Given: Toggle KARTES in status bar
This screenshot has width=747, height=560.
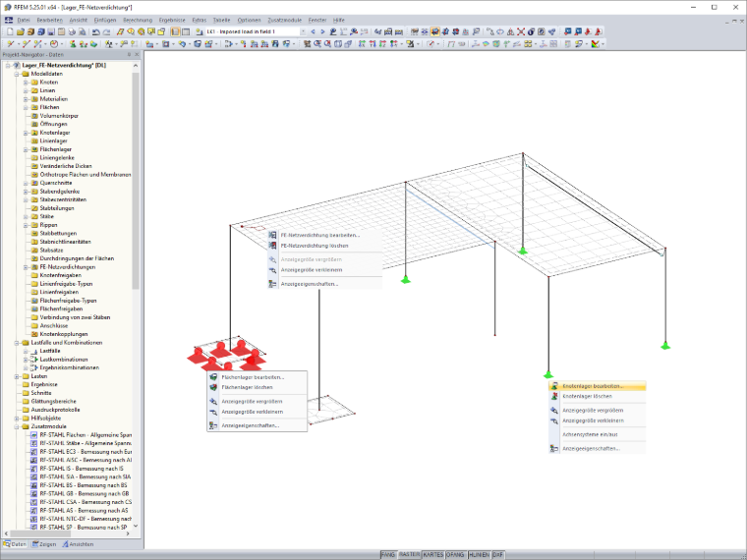Looking at the screenshot, I should [433, 555].
